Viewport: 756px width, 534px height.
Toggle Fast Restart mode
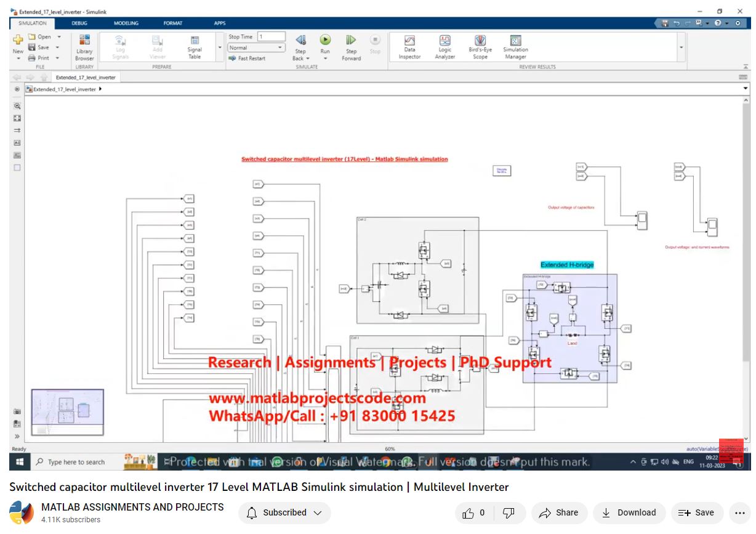click(247, 59)
